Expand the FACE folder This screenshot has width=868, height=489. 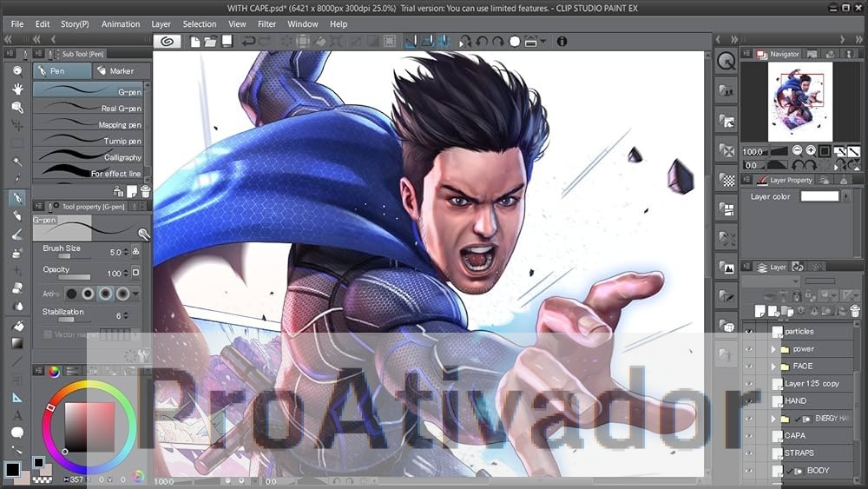click(773, 366)
